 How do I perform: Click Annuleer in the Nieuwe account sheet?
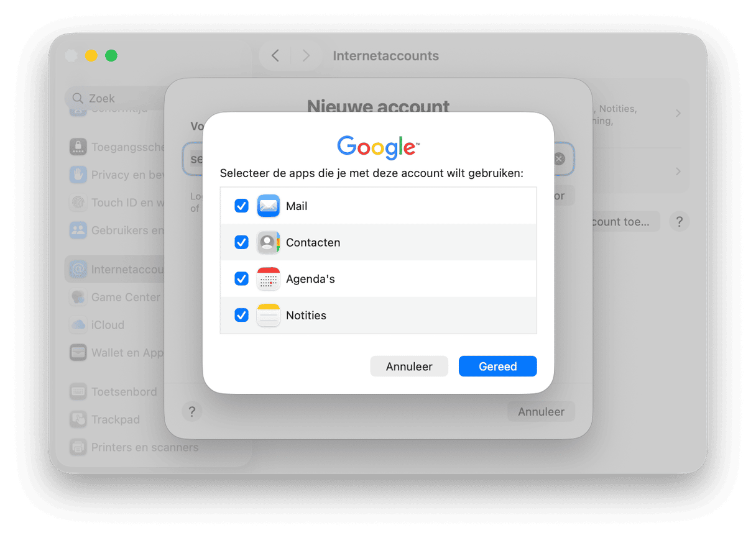pos(541,412)
